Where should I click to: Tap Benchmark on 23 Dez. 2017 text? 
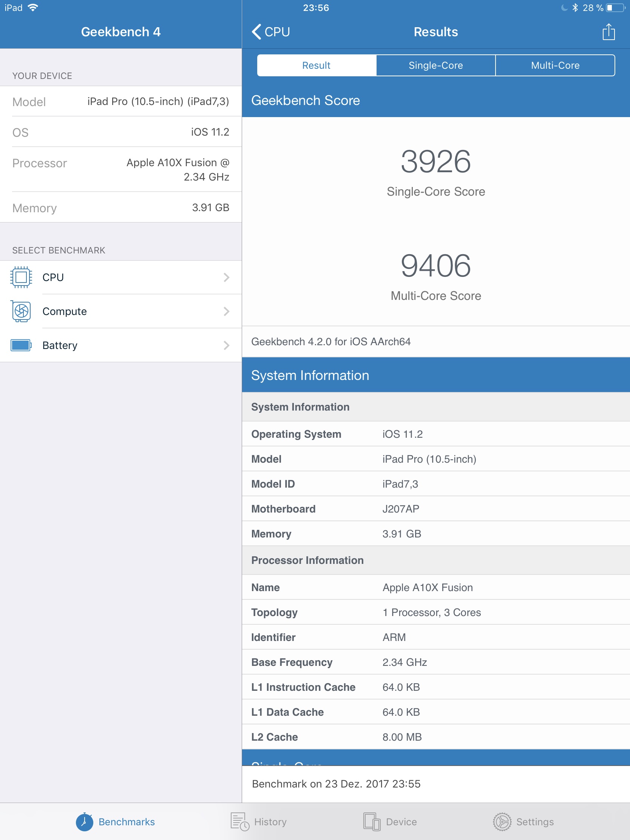point(336,784)
